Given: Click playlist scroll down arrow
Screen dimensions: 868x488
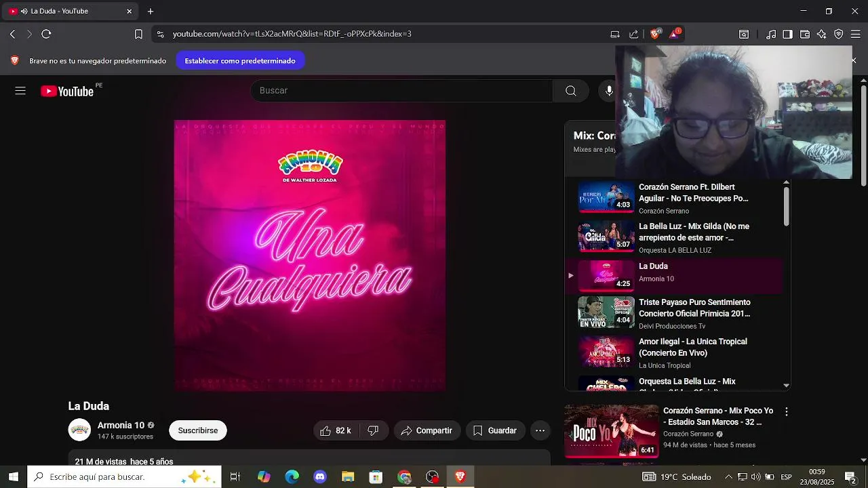Looking at the screenshot, I should (x=787, y=385).
